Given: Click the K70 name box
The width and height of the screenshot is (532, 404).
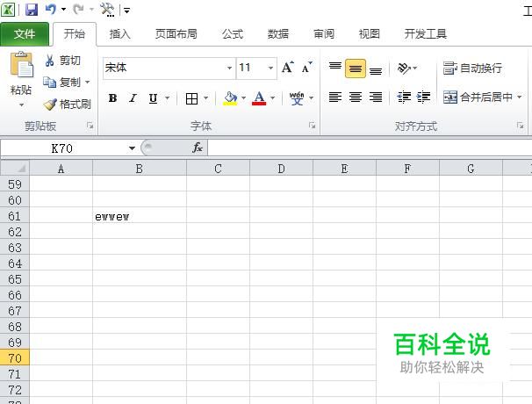Looking at the screenshot, I should coord(62,148).
